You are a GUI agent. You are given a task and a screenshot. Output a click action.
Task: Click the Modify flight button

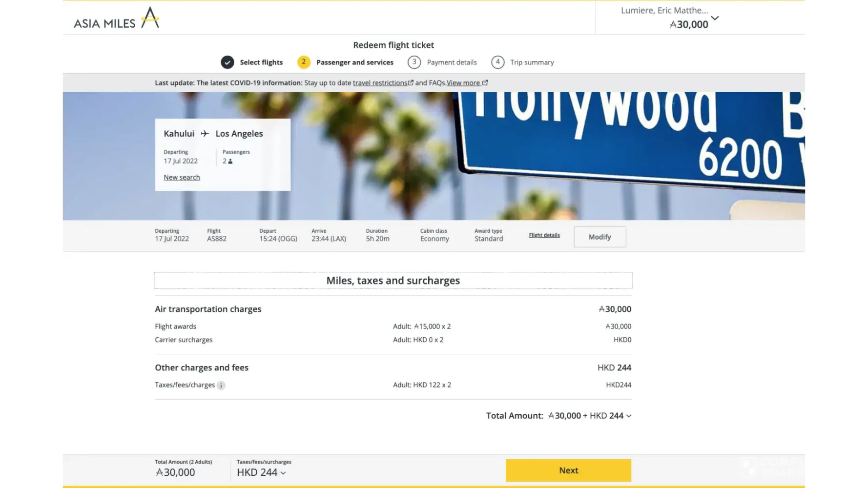coord(599,237)
